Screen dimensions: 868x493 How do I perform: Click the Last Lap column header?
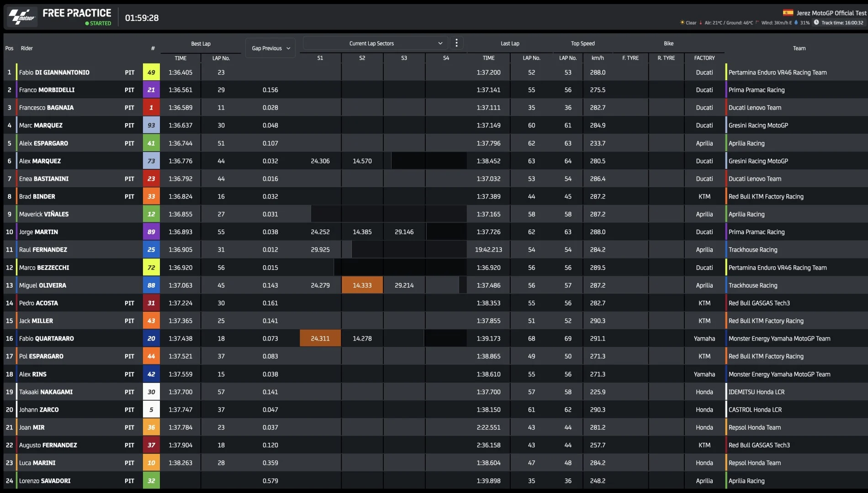click(510, 43)
